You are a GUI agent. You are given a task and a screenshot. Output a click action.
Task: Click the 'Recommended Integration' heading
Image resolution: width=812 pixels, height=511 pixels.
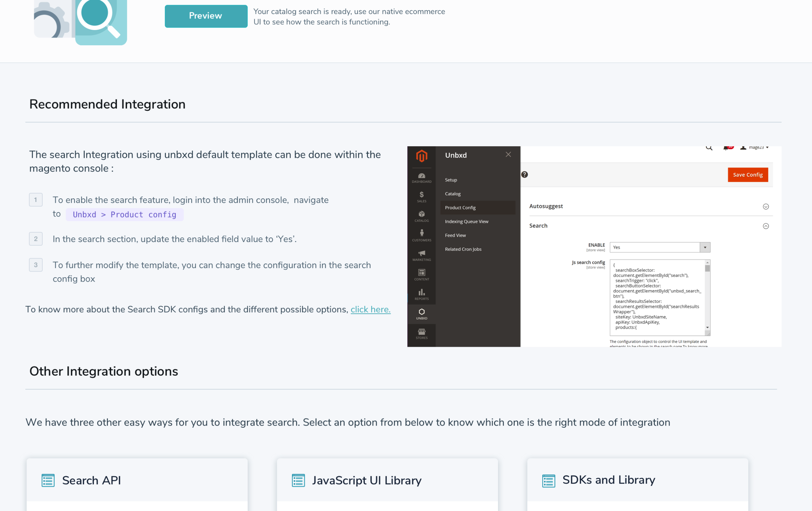[x=107, y=104]
